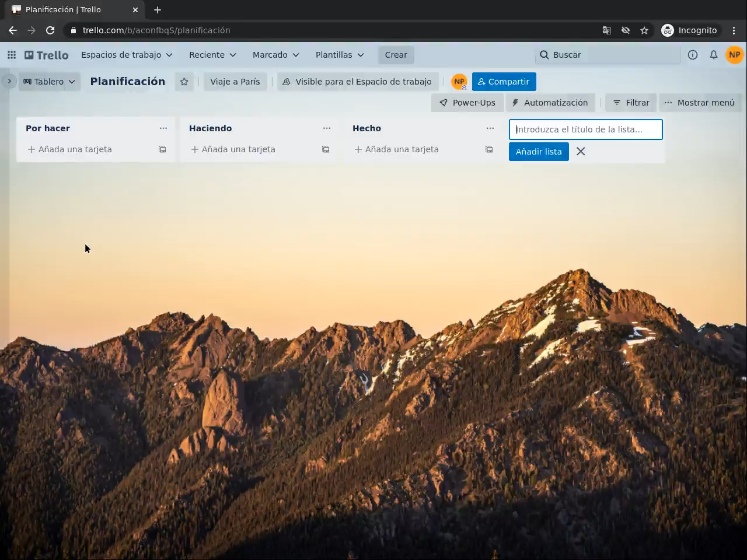Open Automatización menu
Viewport: 747px width, 560px height.
pyautogui.click(x=550, y=103)
